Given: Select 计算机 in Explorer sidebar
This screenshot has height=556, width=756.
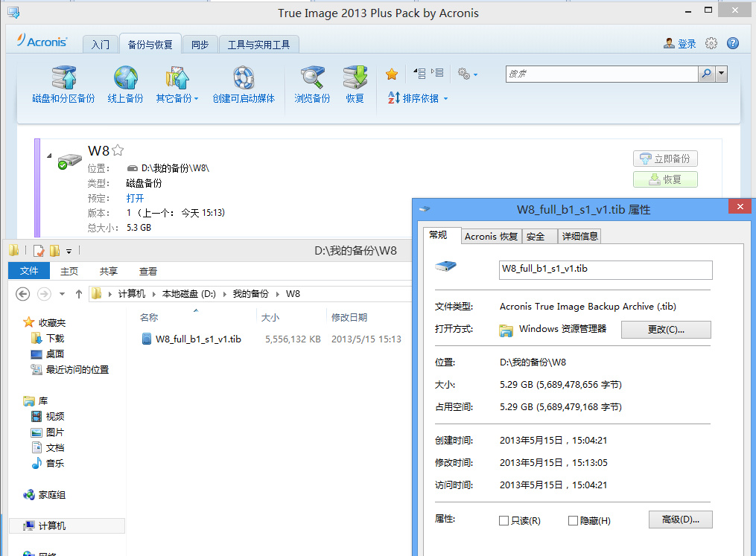Looking at the screenshot, I should [x=67, y=525].
